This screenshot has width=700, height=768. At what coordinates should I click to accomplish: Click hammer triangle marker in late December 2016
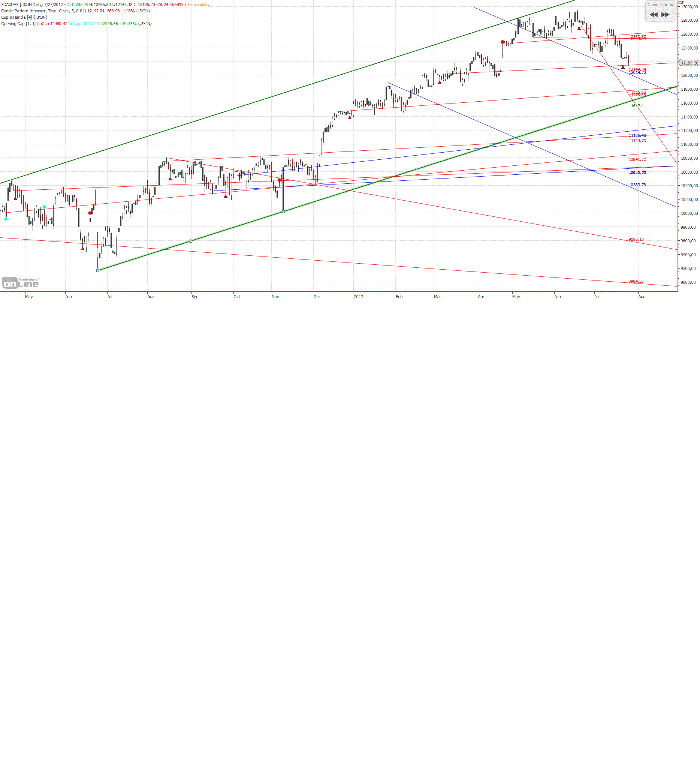tap(350, 118)
